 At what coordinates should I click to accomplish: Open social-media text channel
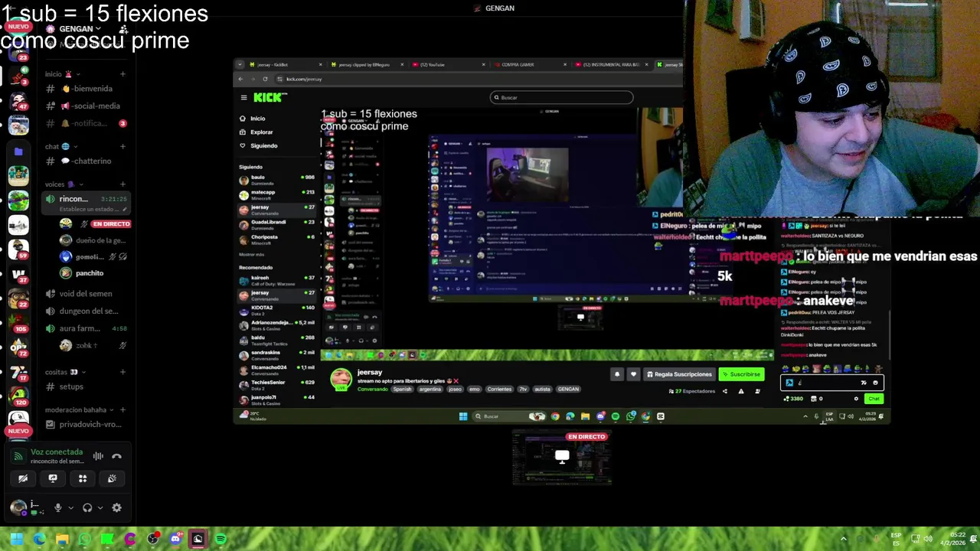84,106
